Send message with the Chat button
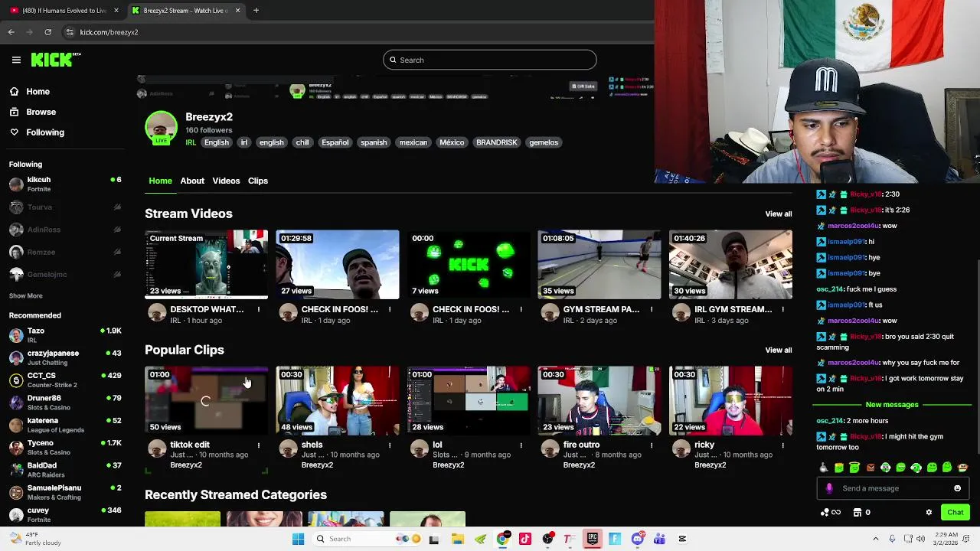 point(955,512)
